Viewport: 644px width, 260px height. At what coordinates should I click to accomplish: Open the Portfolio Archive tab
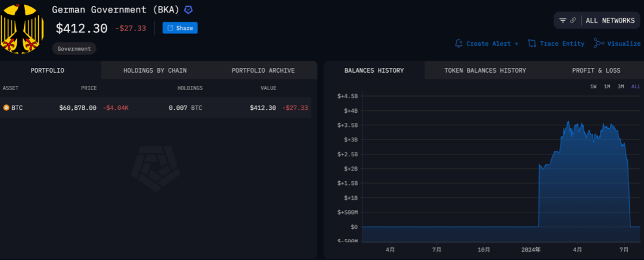click(x=263, y=70)
